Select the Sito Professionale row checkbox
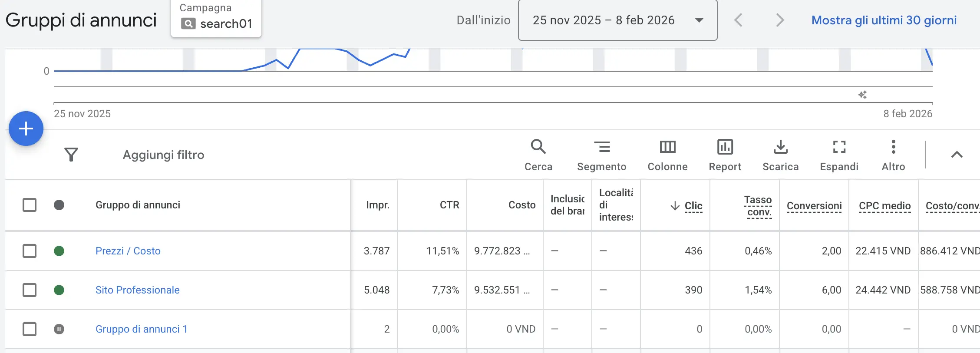The height and width of the screenshot is (353, 980). tap(30, 290)
